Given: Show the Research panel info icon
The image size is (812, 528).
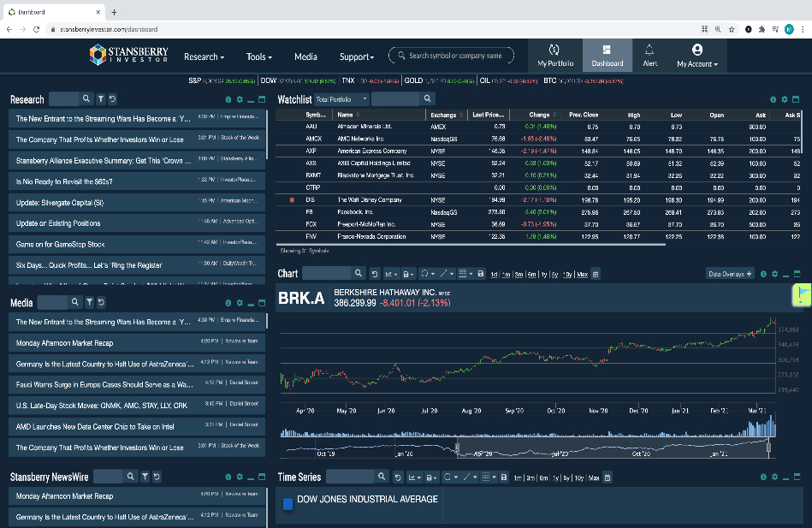Looking at the screenshot, I should 228,99.
